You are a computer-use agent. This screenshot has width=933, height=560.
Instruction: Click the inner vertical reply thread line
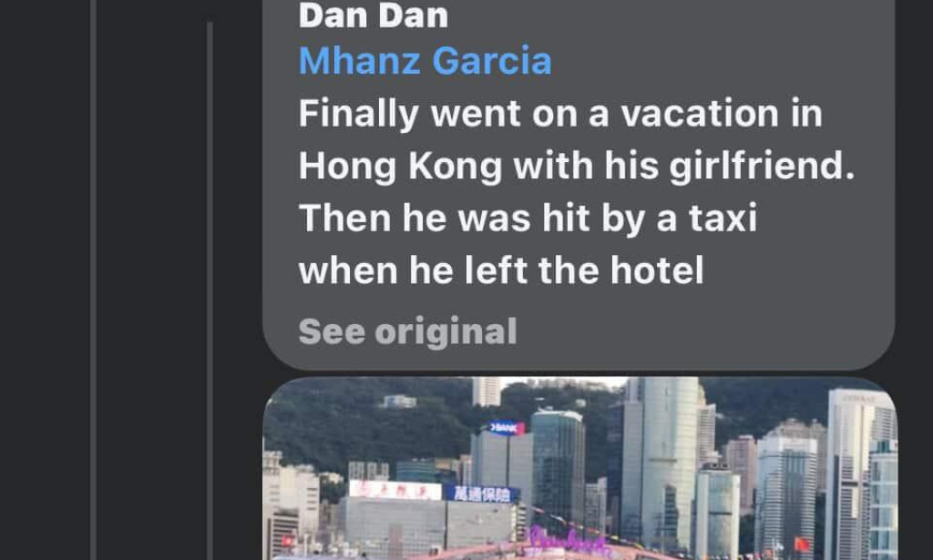[210, 291]
